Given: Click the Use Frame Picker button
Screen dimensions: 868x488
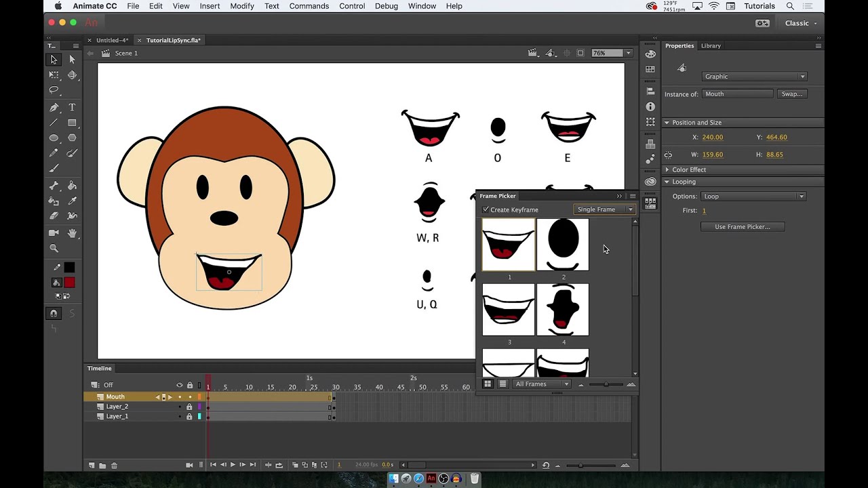Looking at the screenshot, I should point(743,227).
